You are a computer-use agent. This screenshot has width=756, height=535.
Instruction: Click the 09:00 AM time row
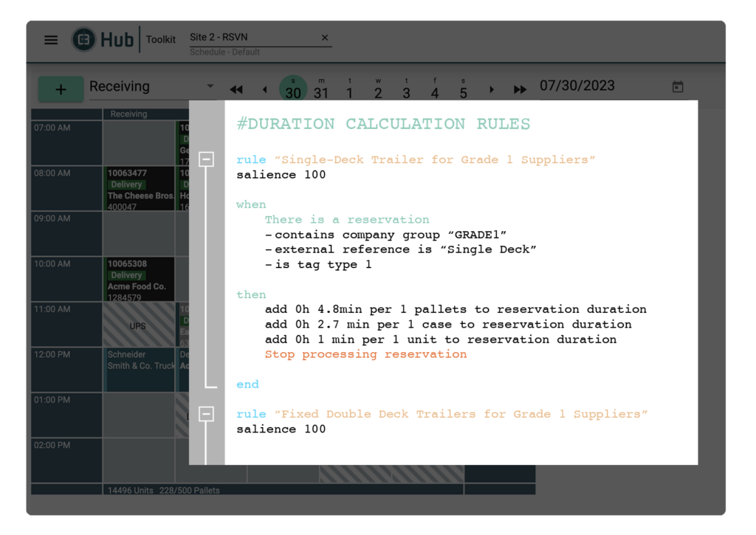pos(66,234)
